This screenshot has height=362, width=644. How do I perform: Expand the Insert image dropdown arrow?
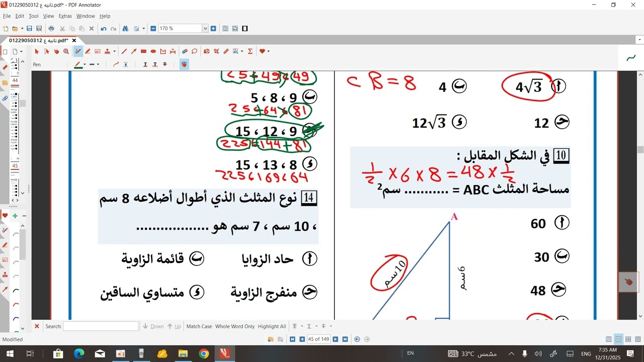coord(243,51)
